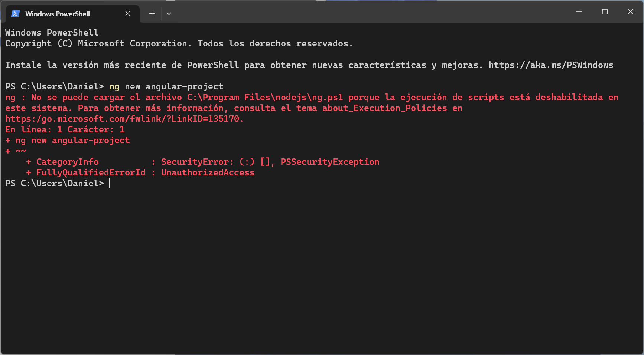The height and width of the screenshot is (355, 644).
Task: Select the Windows PowerShell tab
Action: click(x=58, y=14)
